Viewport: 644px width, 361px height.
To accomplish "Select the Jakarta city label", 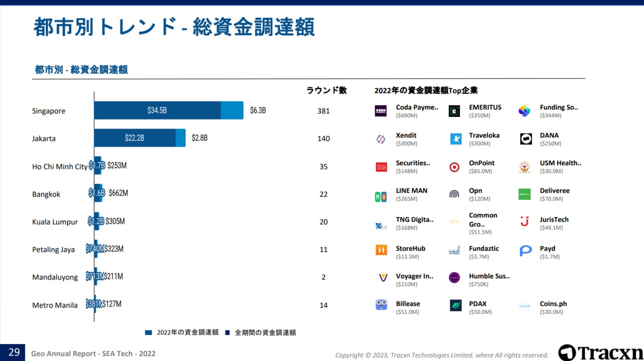I will coord(44,139).
